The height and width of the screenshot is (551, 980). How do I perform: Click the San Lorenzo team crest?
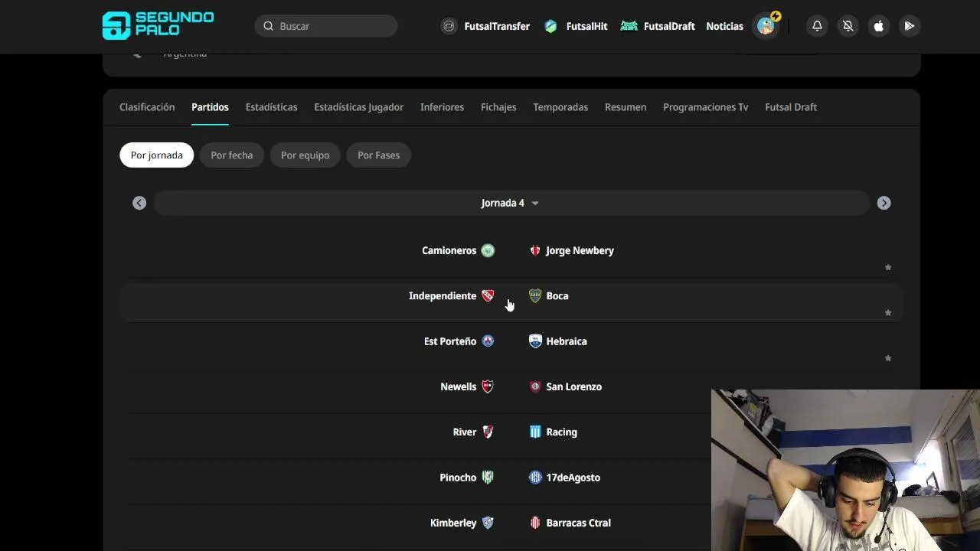pyautogui.click(x=535, y=386)
